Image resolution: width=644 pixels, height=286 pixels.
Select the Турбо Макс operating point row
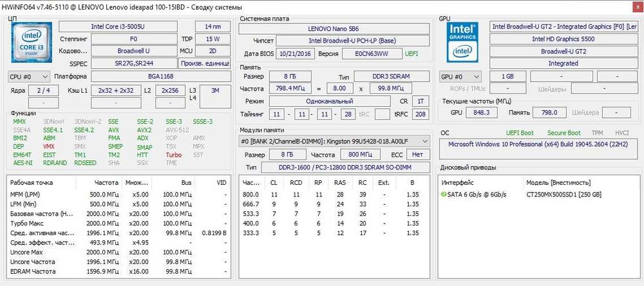[x=118, y=223]
